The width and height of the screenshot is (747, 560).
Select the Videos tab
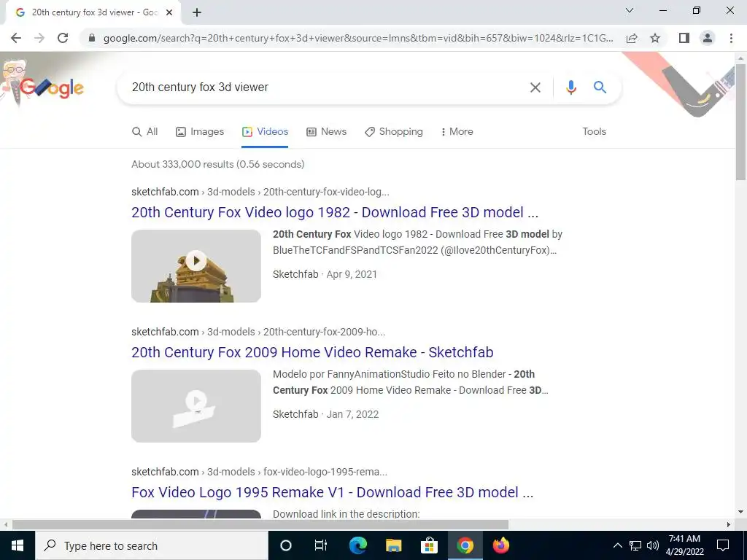[x=265, y=132]
